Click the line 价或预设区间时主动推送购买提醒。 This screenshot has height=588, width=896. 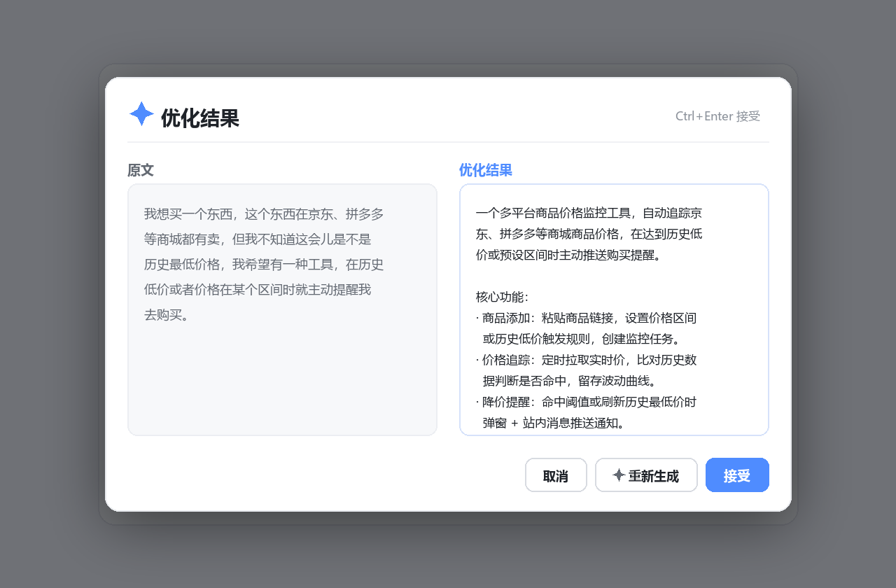click(568, 255)
